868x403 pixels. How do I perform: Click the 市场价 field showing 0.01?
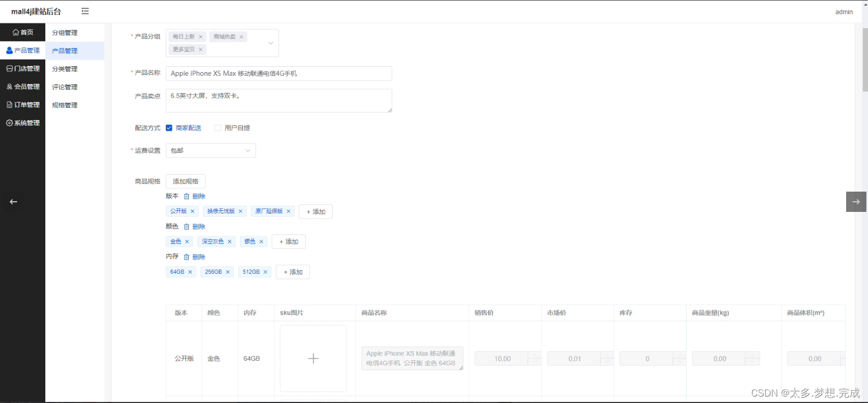coord(574,359)
